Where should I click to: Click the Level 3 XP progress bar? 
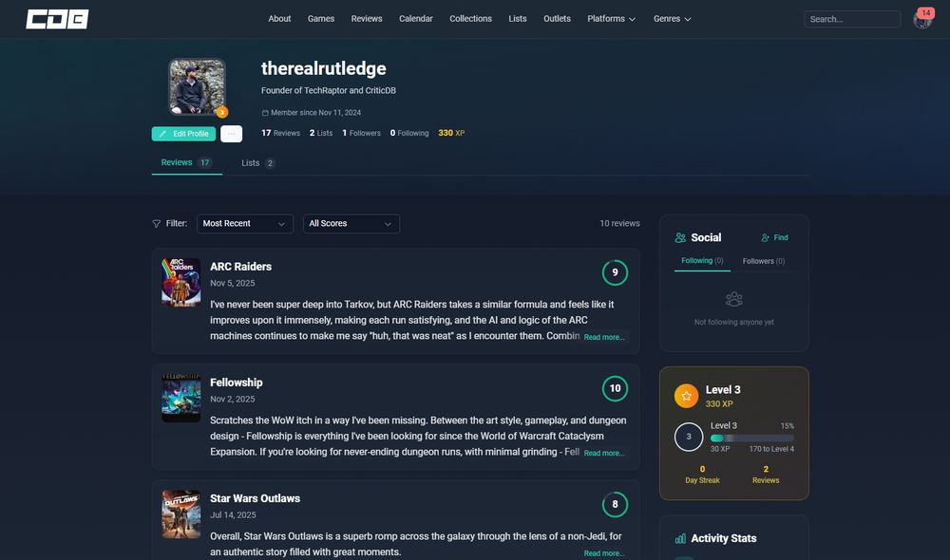coord(751,439)
